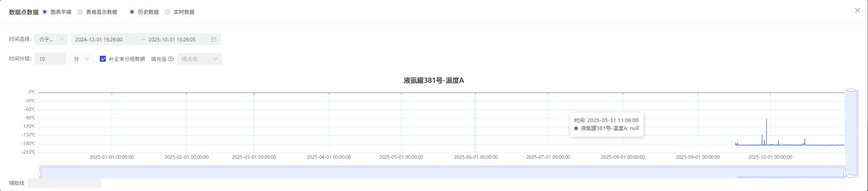Click the bottom handle of the vertical zoom slider
The image size is (868, 191).
tap(851, 176)
